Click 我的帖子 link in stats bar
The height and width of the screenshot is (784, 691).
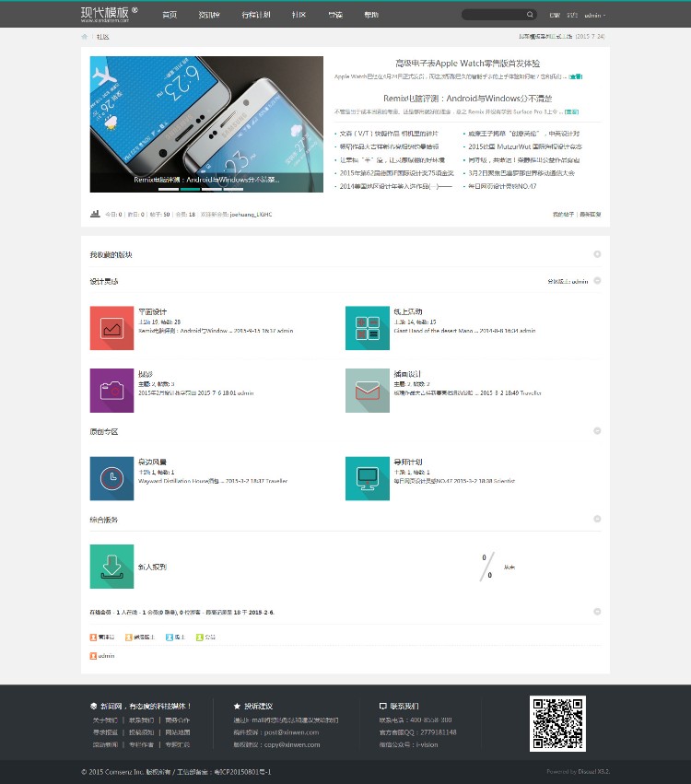coord(563,215)
